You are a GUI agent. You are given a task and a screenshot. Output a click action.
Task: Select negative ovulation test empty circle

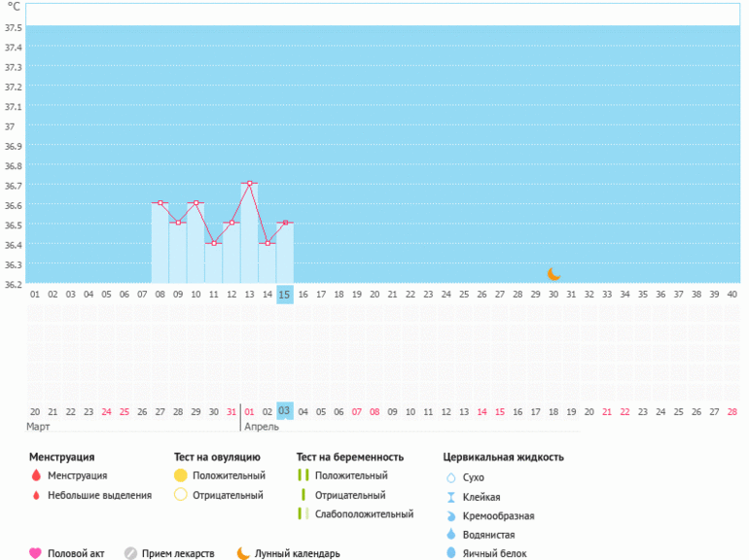(180, 495)
